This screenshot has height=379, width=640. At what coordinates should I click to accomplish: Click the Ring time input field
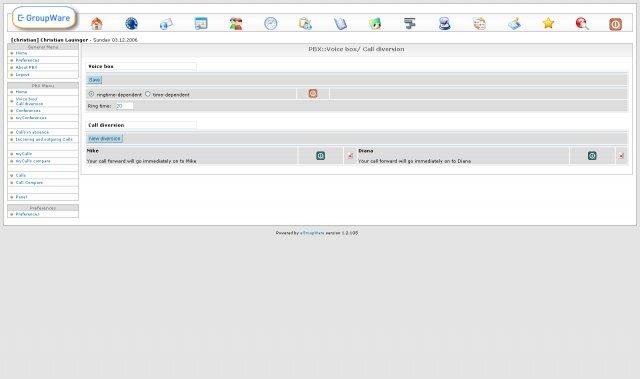pyautogui.click(x=124, y=106)
